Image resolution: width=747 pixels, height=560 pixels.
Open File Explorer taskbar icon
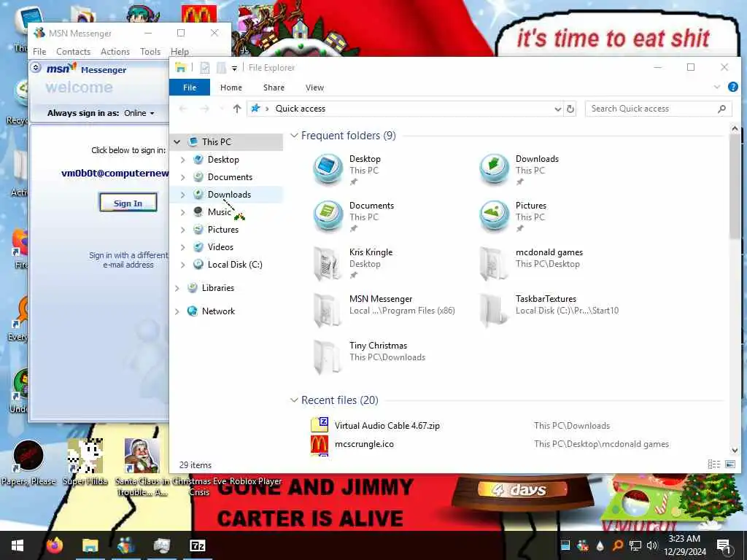pos(90,545)
